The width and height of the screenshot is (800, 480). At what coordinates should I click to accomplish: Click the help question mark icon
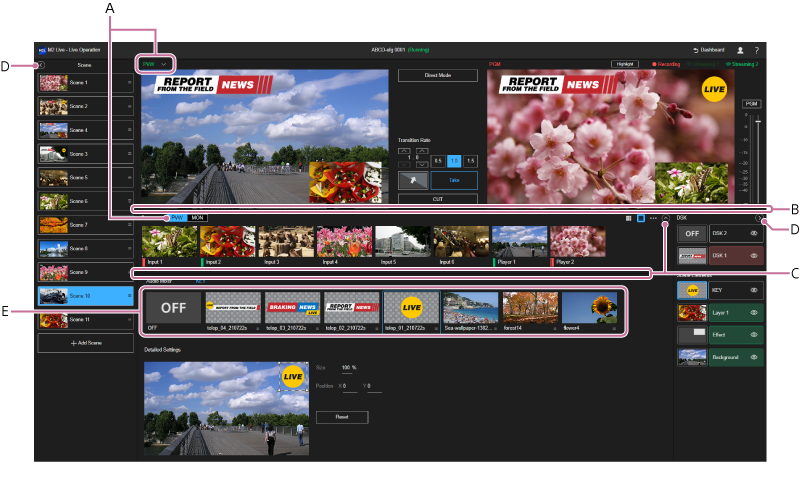[756, 49]
